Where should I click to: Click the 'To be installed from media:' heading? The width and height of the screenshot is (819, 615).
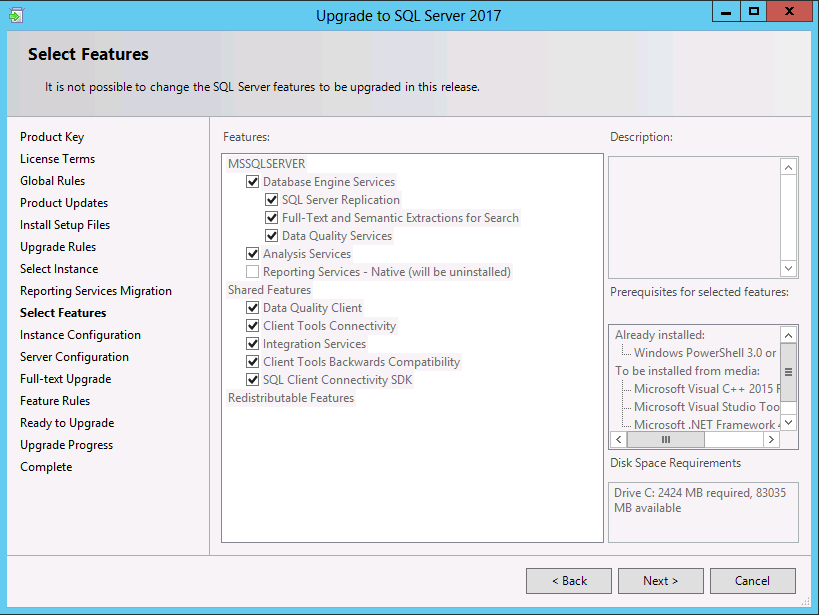tap(687, 371)
